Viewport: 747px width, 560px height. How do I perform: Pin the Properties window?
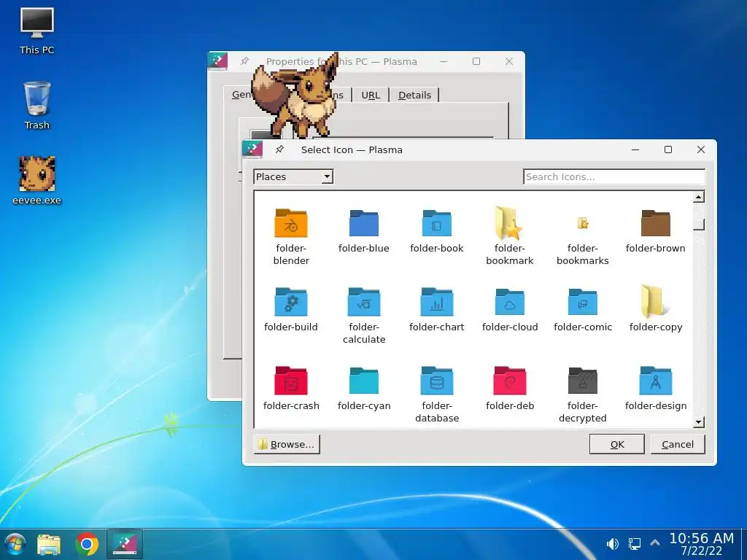point(245,61)
